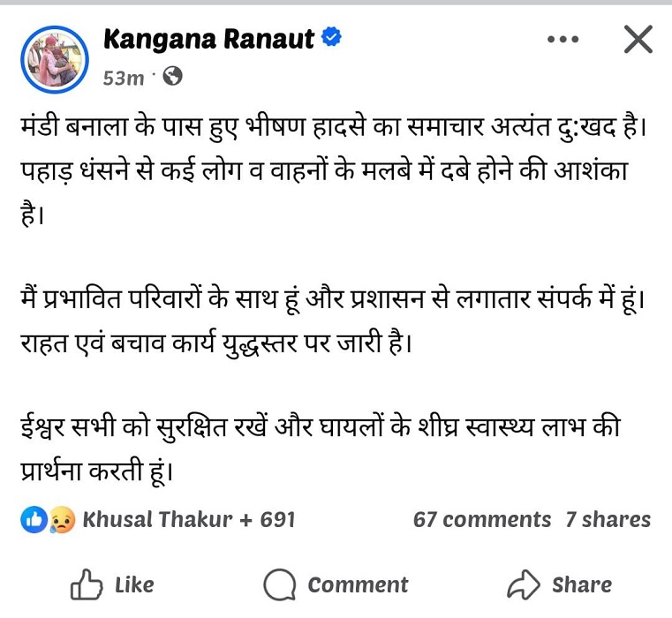Screen dimensions: 672x618
Task: Open the three-dot post options menu
Action: pyautogui.click(x=563, y=40)
